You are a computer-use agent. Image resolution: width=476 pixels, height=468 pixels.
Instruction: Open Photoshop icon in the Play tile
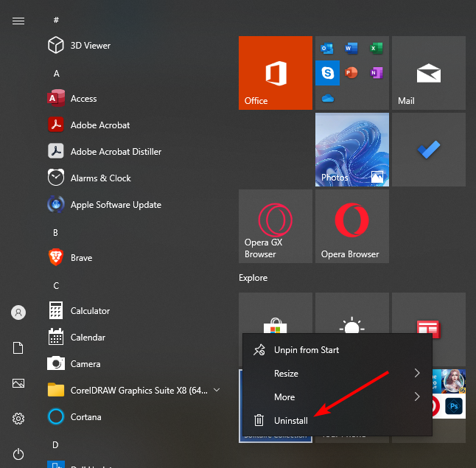[x=454, y=406]
